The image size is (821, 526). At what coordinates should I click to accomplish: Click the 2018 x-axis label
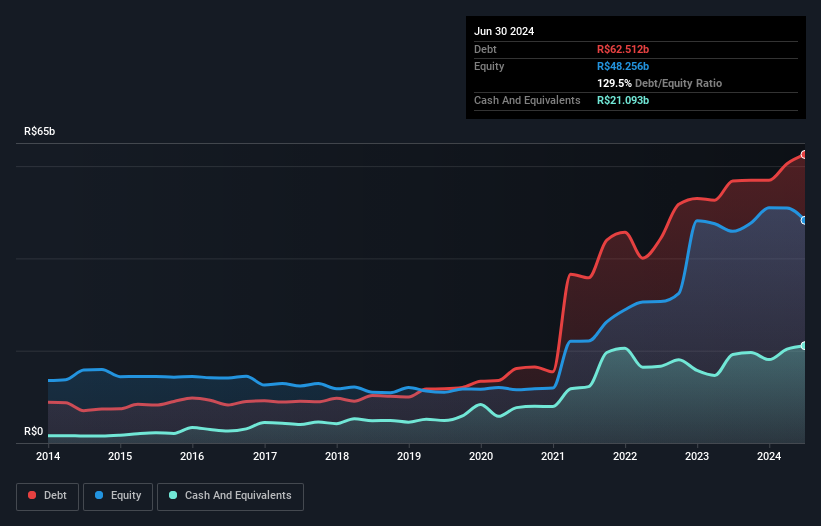(337, 456)
